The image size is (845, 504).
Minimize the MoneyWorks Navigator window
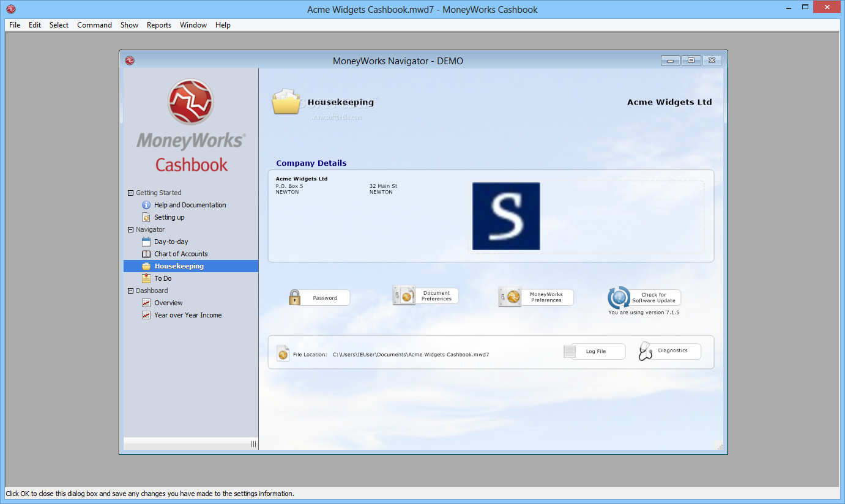(671, 61)
